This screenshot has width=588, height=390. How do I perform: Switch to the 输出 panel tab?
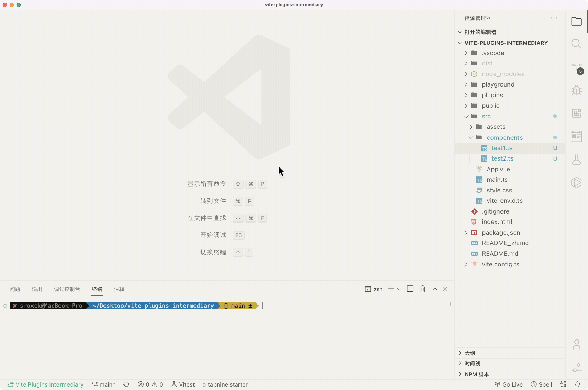point(37,289)
